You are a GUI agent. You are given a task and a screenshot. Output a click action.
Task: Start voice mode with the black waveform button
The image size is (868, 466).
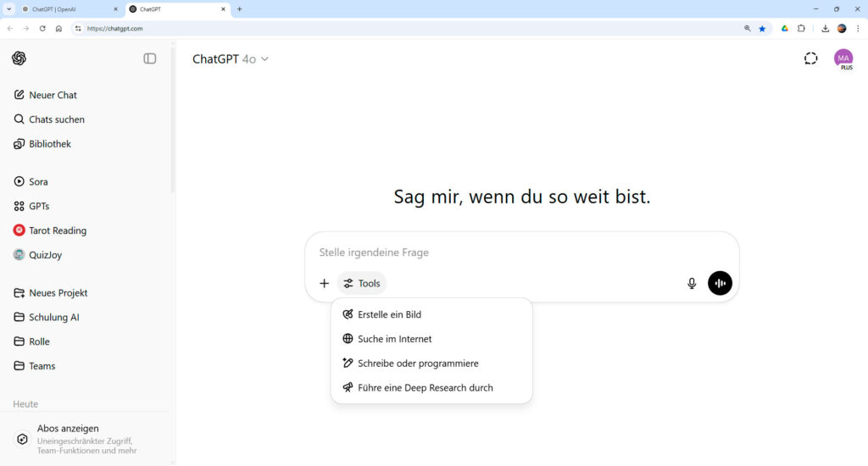720,283
